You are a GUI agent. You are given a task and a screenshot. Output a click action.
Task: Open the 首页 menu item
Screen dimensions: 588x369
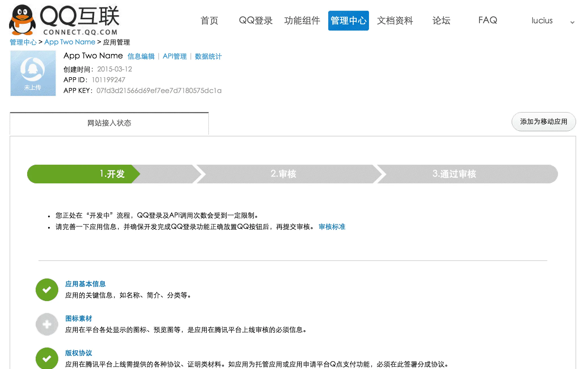point(209,21)
